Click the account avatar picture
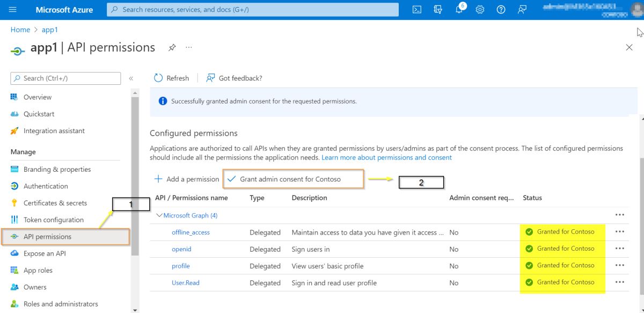 coord(637,10)
